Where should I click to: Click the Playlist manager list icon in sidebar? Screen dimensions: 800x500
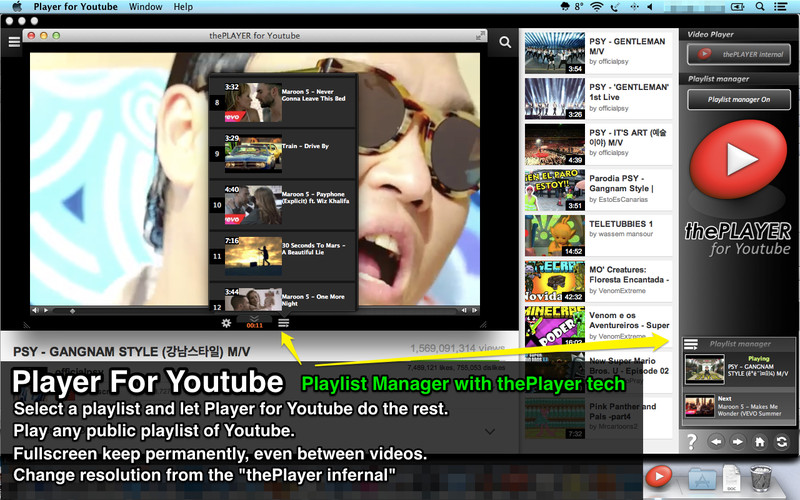tap(691, 345)
